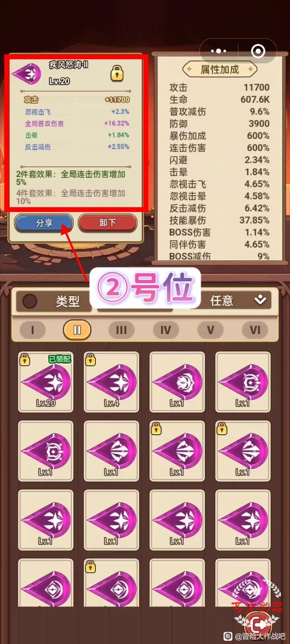Open the mini-program three-dots menu
Screen dimensions: 290x644
click(x=218, y=51)
